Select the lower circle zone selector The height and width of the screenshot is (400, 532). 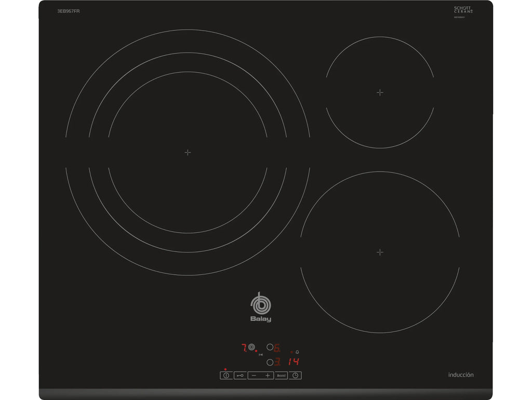269,362
